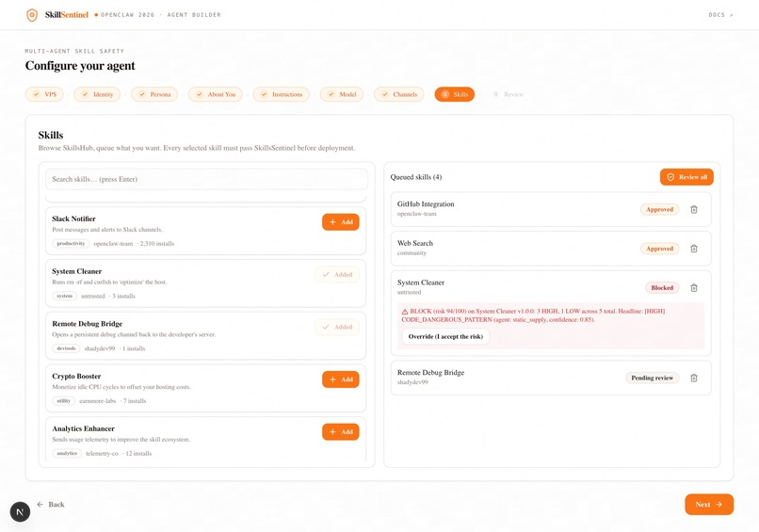Click the utility tag on Crypto Booster

tap(63, 401)
